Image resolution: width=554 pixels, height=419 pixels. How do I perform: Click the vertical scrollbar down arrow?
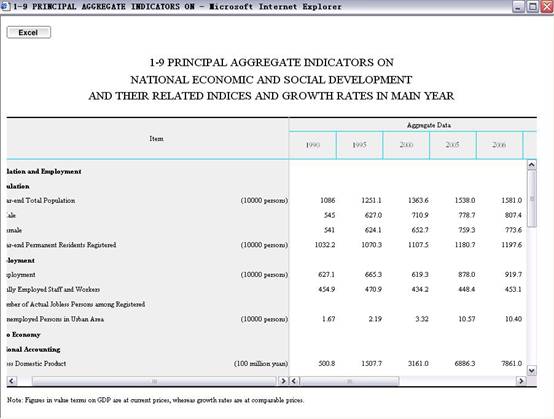(x=531, y=370)
